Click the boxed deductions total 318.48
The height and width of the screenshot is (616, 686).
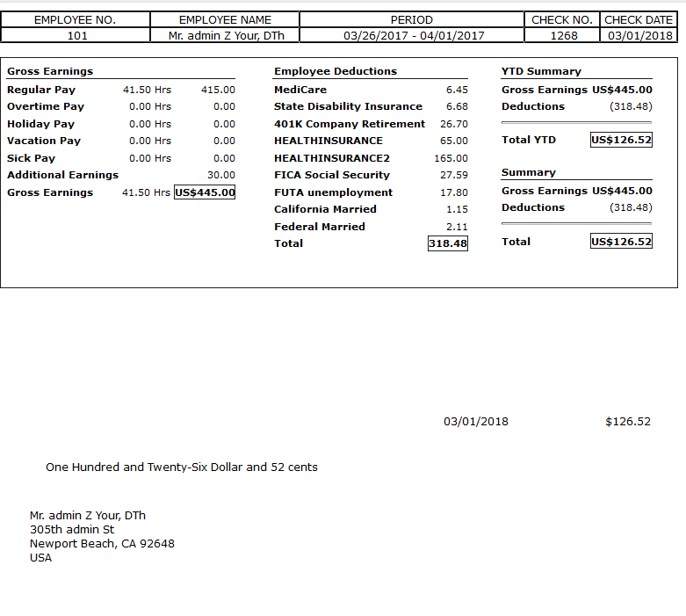pos(447,243)
